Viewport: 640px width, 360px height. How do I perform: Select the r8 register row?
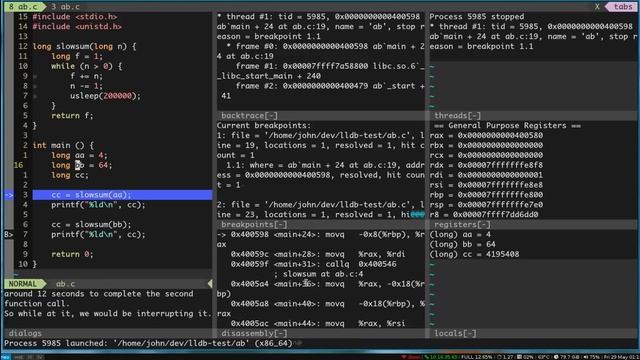pyautogui.click(x=484, y=215)
